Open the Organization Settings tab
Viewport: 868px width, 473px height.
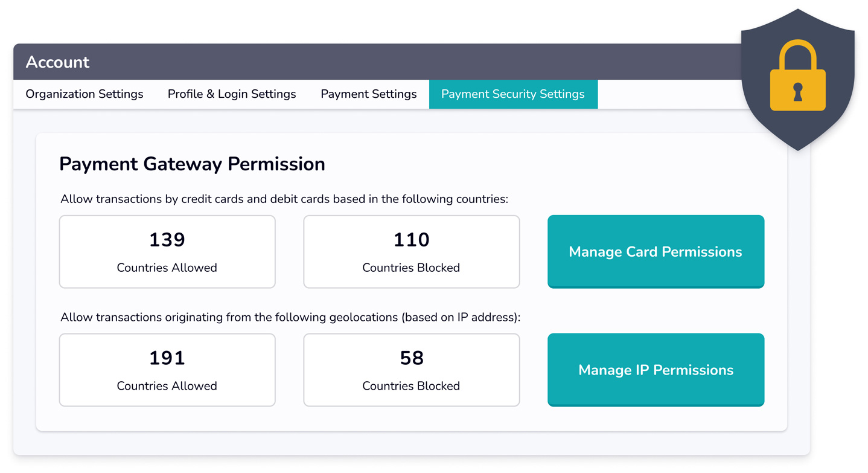[85, 94]
